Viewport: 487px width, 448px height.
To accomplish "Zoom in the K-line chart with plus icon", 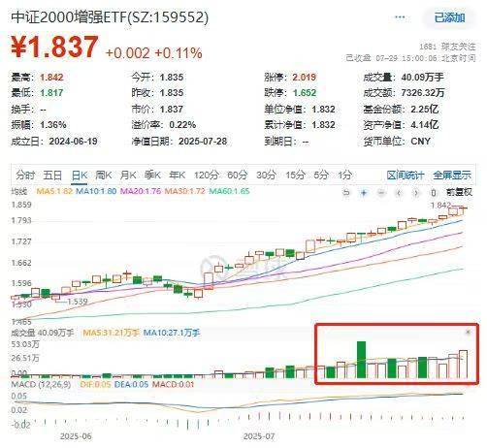I will pos(364,193).
